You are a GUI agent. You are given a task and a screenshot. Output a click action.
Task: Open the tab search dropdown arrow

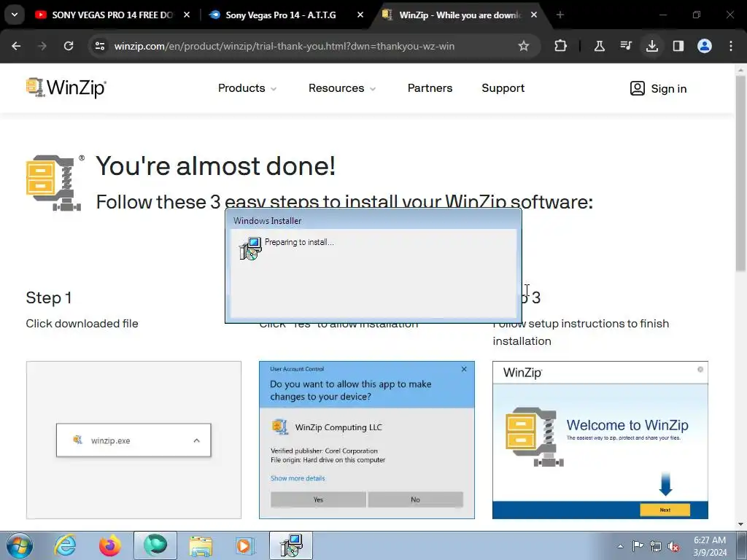15,15
